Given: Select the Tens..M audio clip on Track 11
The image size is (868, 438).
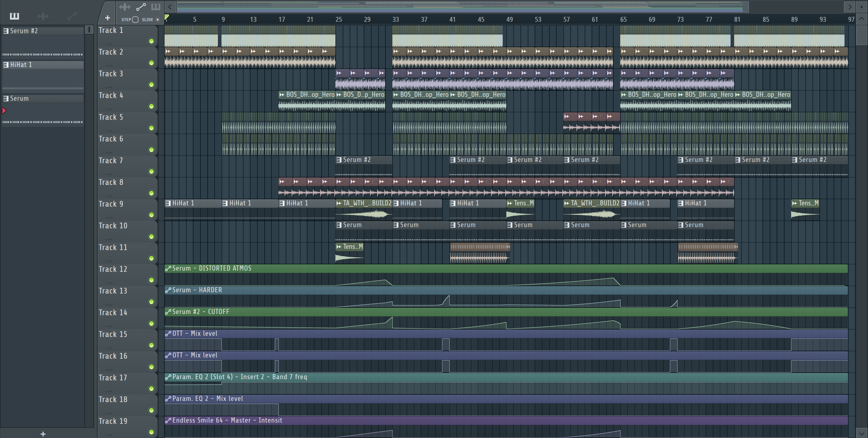Looking at the screenshot, I should coord(349,253).
